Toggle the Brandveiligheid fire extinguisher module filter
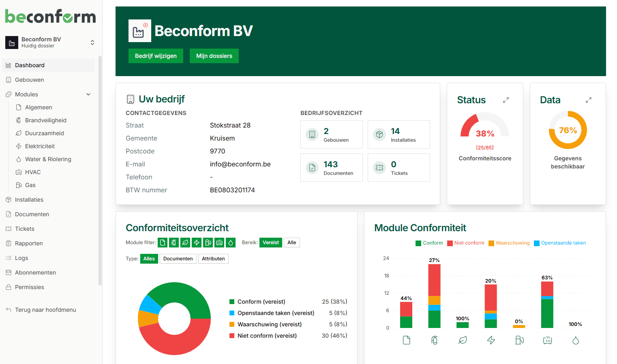 [x=174, y=243]
